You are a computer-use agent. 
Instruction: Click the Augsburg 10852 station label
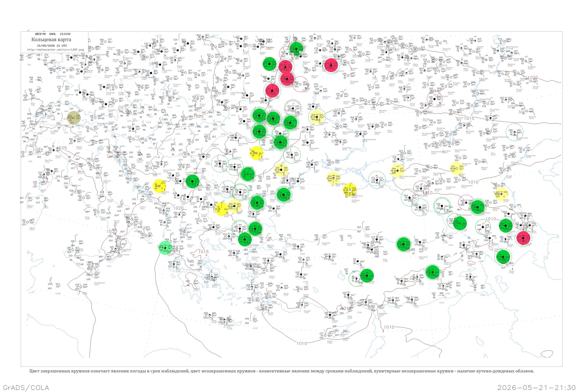coord(102,108)
